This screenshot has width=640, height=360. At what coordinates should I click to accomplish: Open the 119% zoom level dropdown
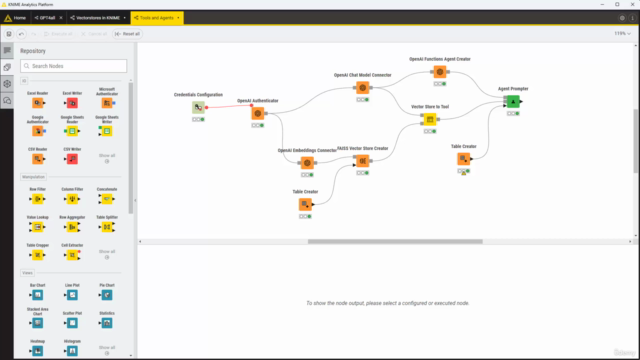[x=622, y=33]
